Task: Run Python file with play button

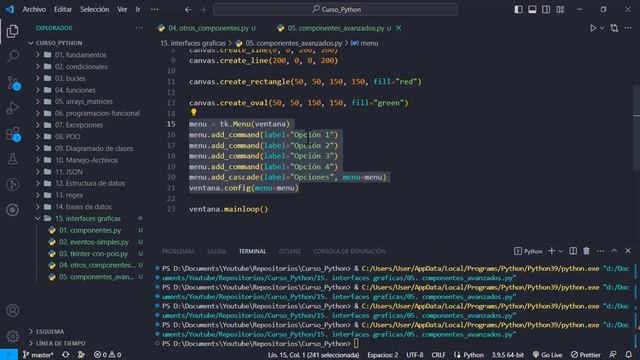Action: (x=593, y=28)
